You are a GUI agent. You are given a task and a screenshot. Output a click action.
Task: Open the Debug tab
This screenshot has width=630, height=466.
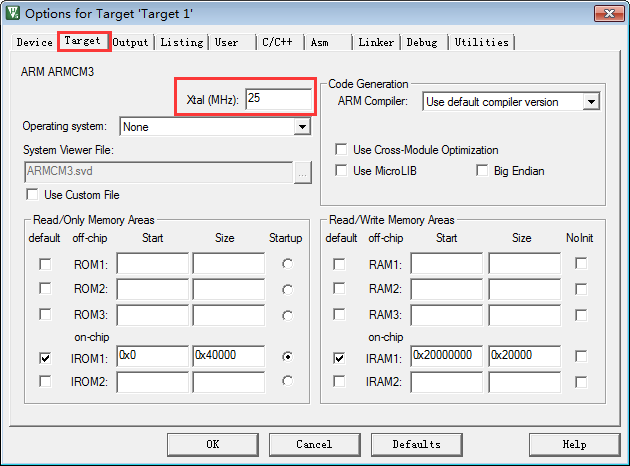pyautogui.click(x=422, y=42)
